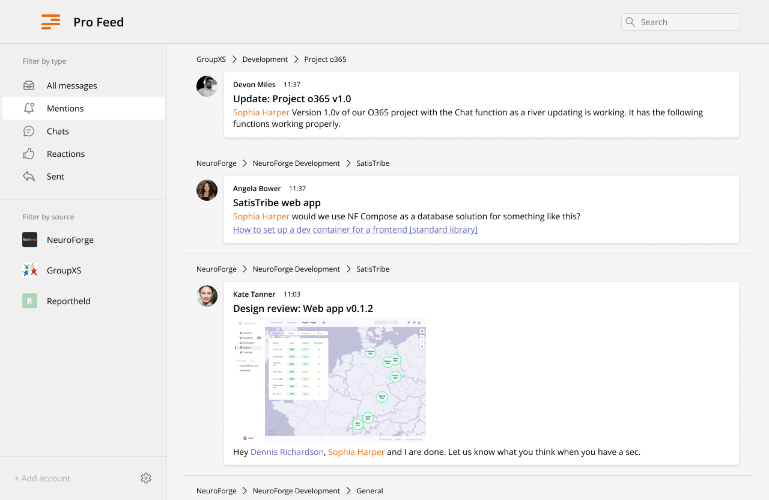The image size is (769, 500).
Task: Open Kate Tanner's design review map thumbnail
Action: tap(331, 380)
